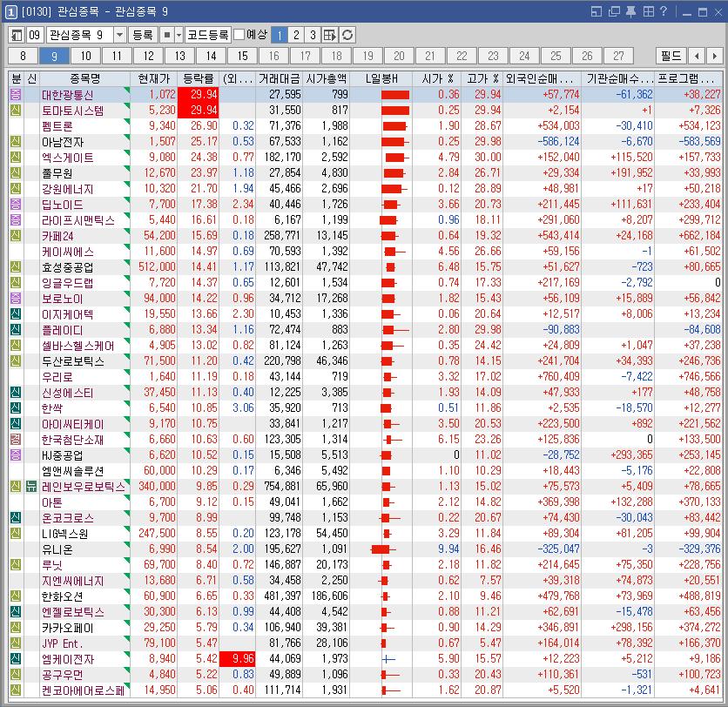Screen dimensions: 728x707
Task: Switch to watchlist tab 27
Action: point(618,57)
